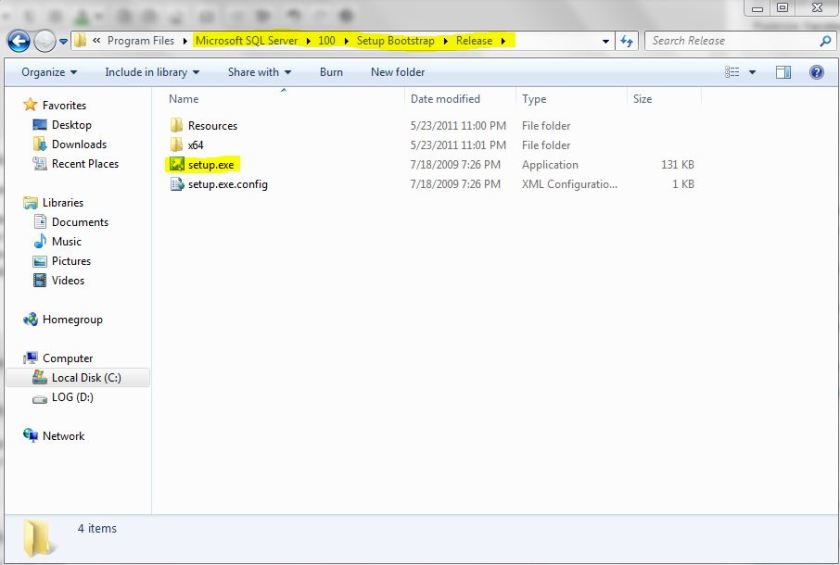
Task: Toggle the preview pane icon
Action: click(784, 72)
